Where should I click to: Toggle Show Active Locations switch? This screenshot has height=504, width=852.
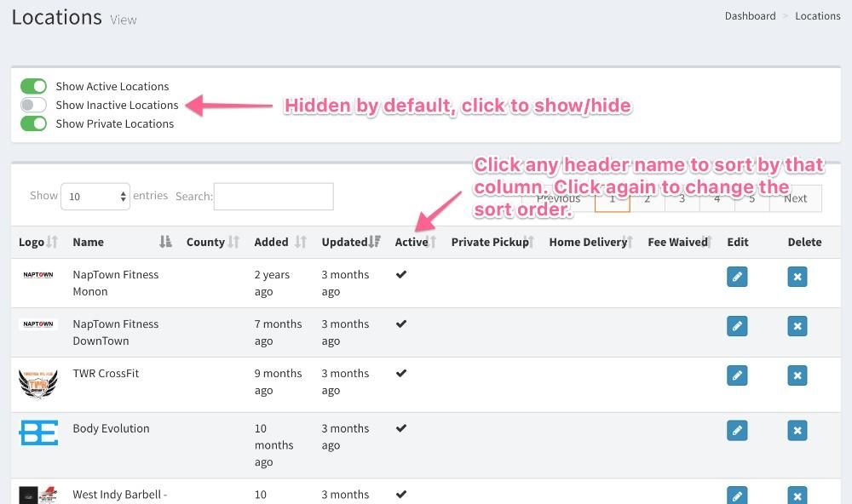click(33, 86)
